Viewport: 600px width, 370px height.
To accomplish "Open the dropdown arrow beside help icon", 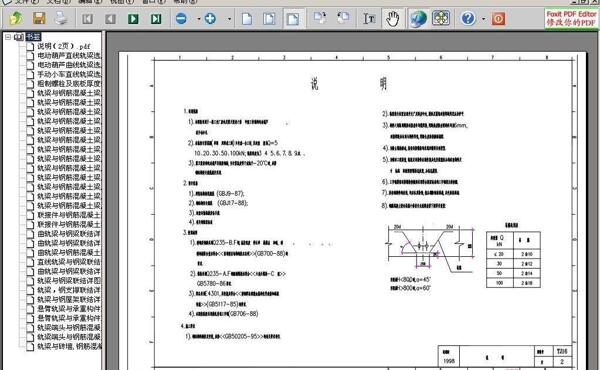I will pyautogui.click(x=483, y=18).
